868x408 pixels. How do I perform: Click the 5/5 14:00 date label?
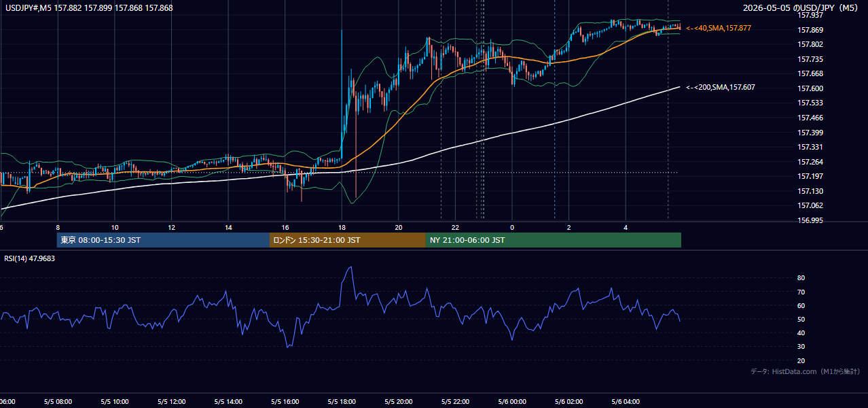pos(228,402)
